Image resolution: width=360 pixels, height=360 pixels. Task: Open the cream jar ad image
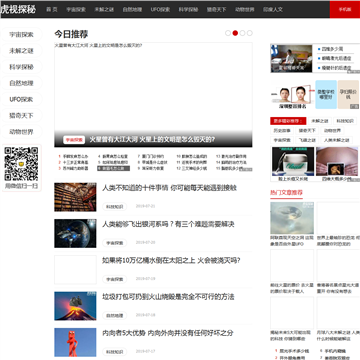pos(293,162)
